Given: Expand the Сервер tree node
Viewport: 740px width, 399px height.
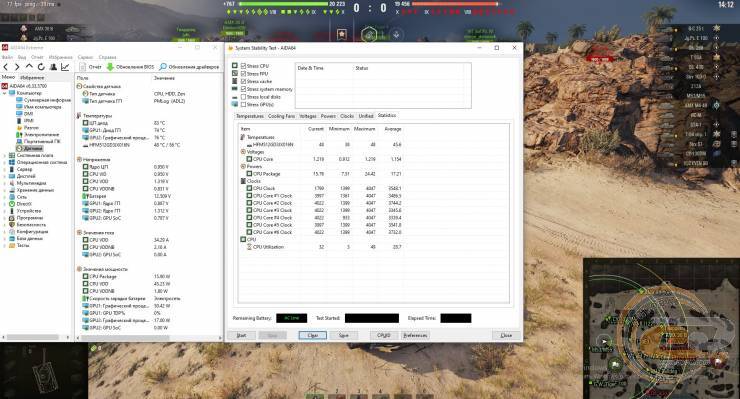Looking at the screenshot, I should [5, 169].
